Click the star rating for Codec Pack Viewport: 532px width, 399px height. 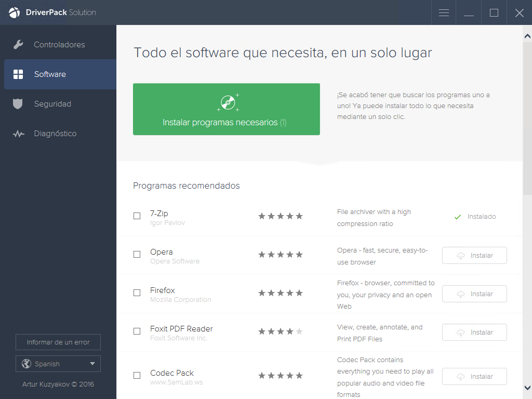280,376
